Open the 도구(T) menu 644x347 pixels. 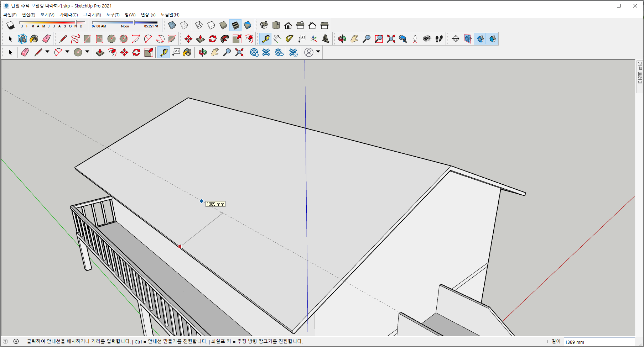(x=113, y=15)
